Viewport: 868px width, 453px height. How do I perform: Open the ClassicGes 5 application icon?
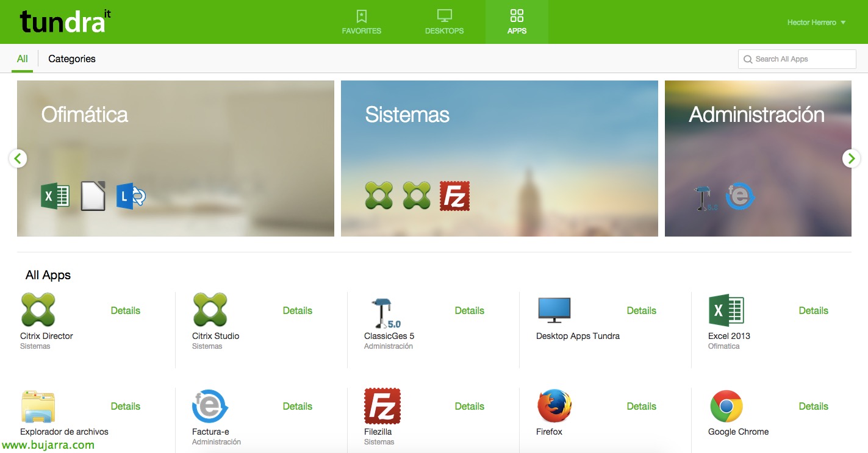pos(386,313)
